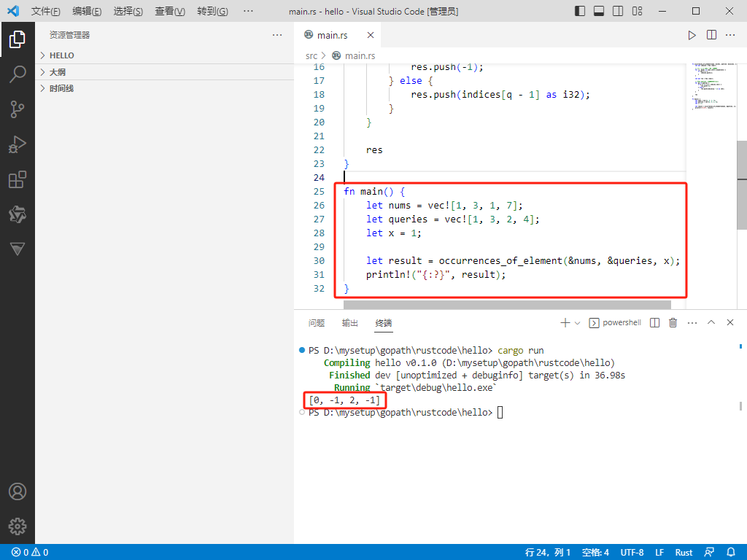
Task: Select the main.rs editor tab
Action: 338,35
